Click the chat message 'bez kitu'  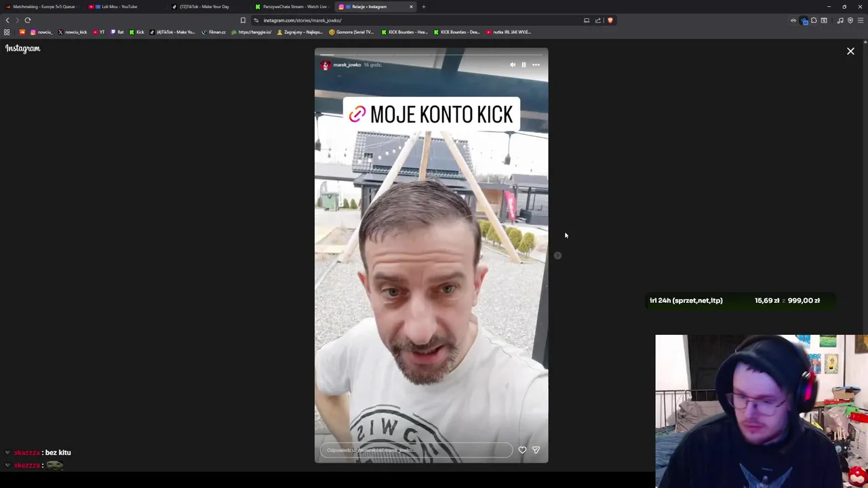(58, 453)
